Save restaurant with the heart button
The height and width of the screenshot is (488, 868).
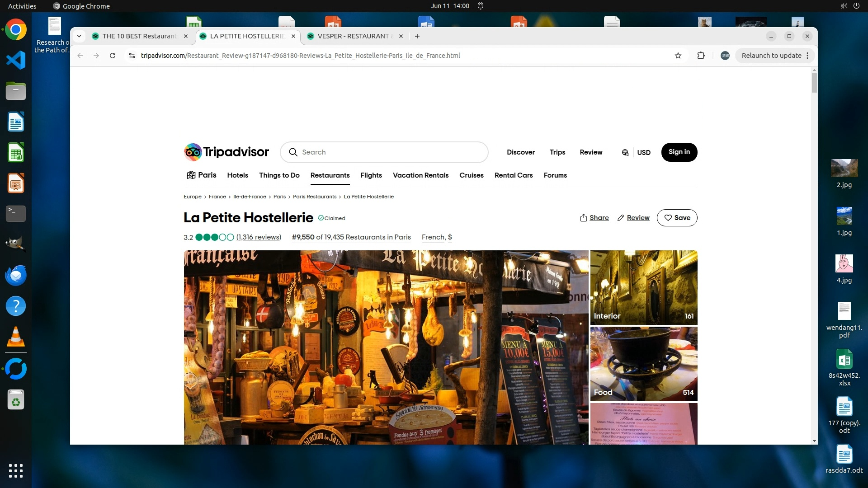click(x=677, y=218)
